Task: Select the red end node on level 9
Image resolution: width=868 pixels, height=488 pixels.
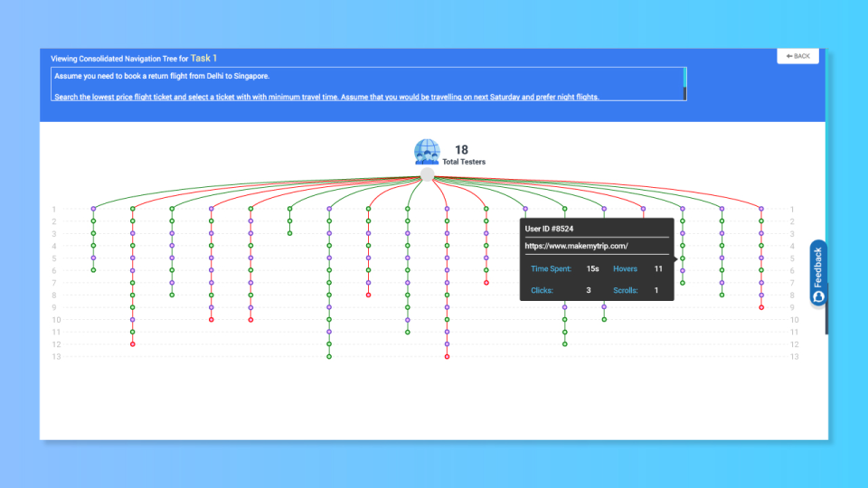Action: 761,307
